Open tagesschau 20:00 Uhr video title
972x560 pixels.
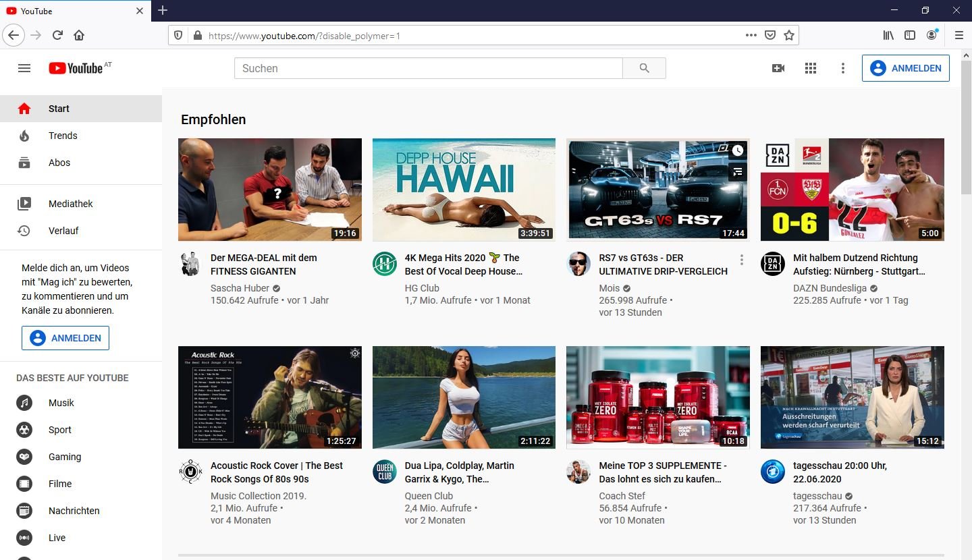coord(840,472)
